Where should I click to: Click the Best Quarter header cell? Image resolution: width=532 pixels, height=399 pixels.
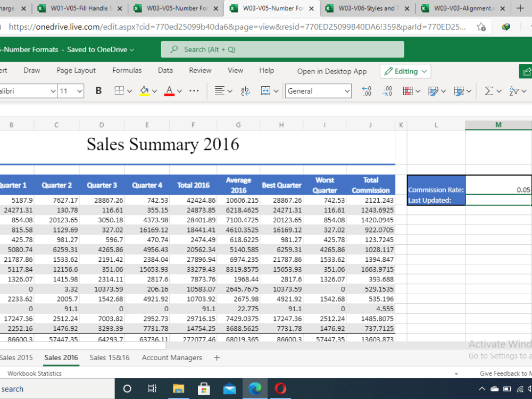[x=281, y=185]
